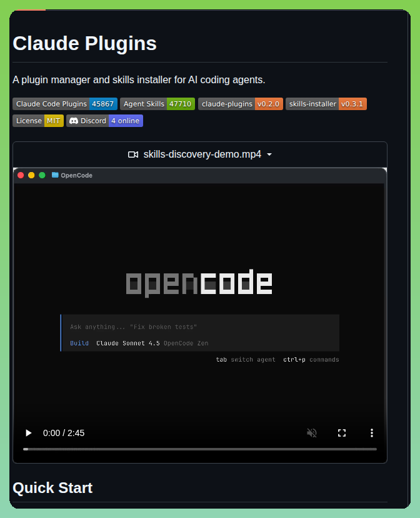Click plugin manager description text

click(139, 80)
